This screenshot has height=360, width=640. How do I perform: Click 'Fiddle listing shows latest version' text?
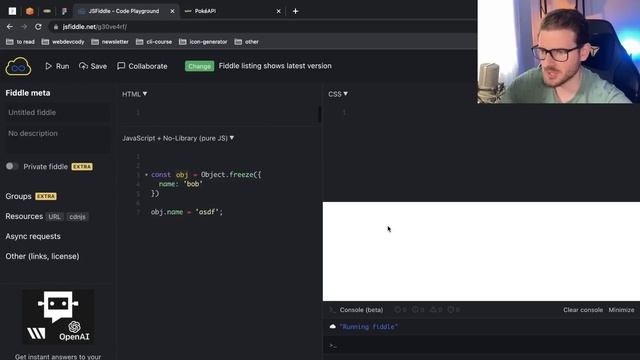(x=275, y=66)
